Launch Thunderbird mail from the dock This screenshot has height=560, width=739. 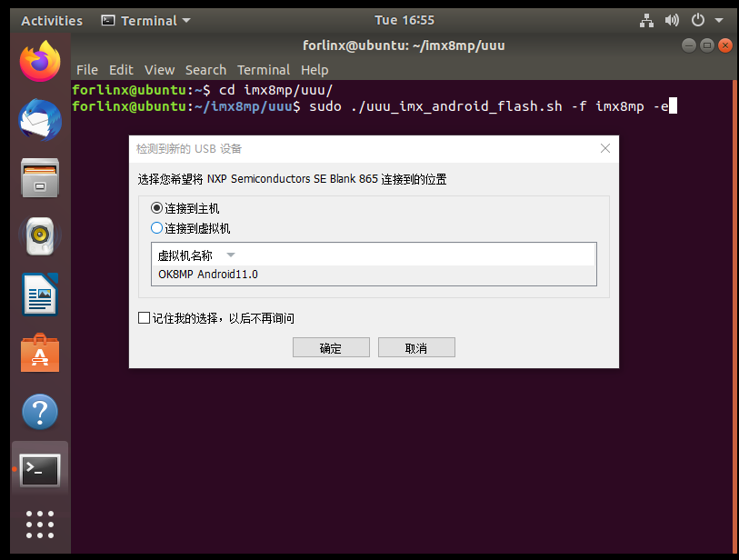point(40,120)
